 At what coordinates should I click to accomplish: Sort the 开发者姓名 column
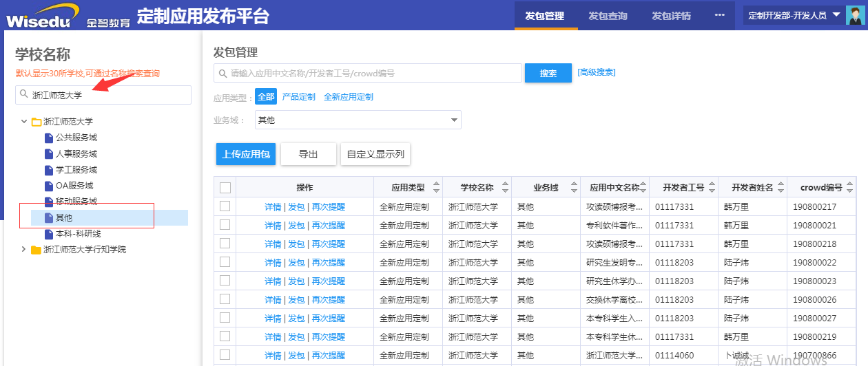coord(781,187)
